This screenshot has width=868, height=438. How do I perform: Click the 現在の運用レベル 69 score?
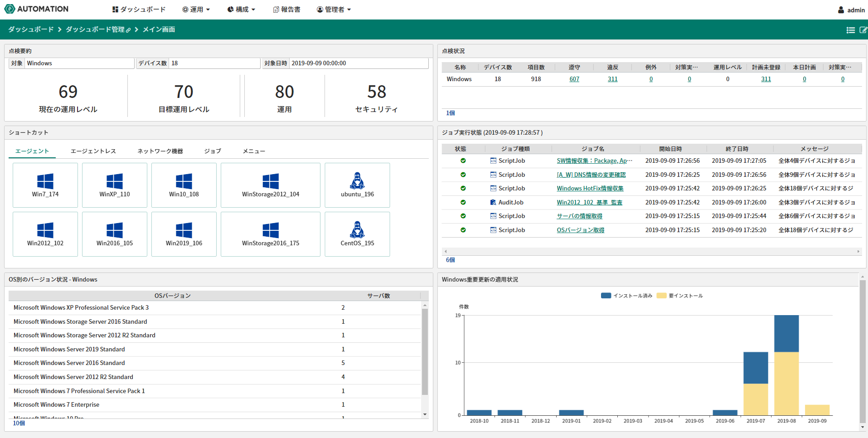click(68, 92)
